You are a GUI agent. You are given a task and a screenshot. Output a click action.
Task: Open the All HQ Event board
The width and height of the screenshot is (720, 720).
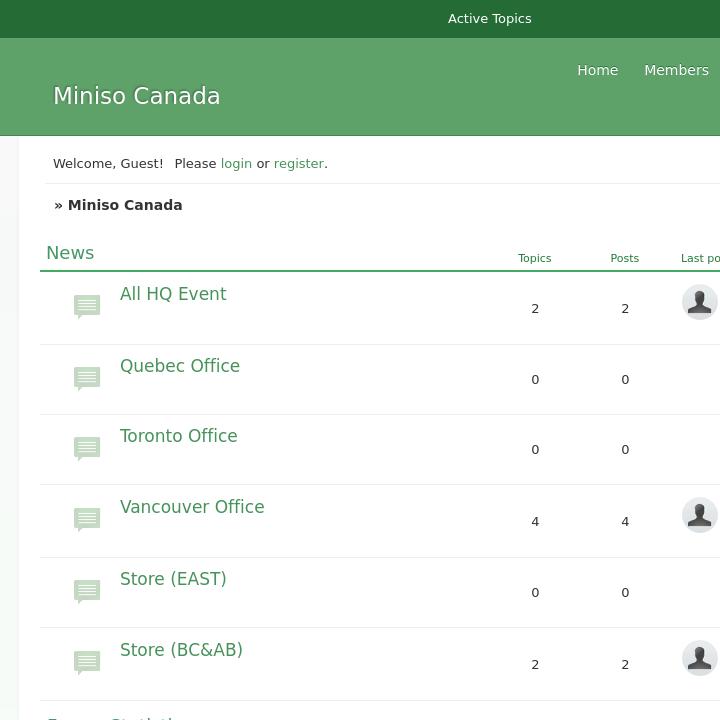[173, 294]
